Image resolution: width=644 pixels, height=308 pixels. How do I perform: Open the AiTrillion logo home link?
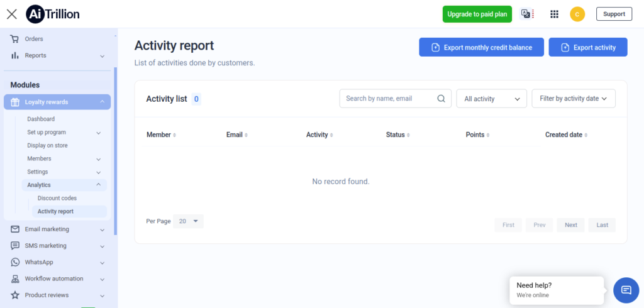pos(53,14)
